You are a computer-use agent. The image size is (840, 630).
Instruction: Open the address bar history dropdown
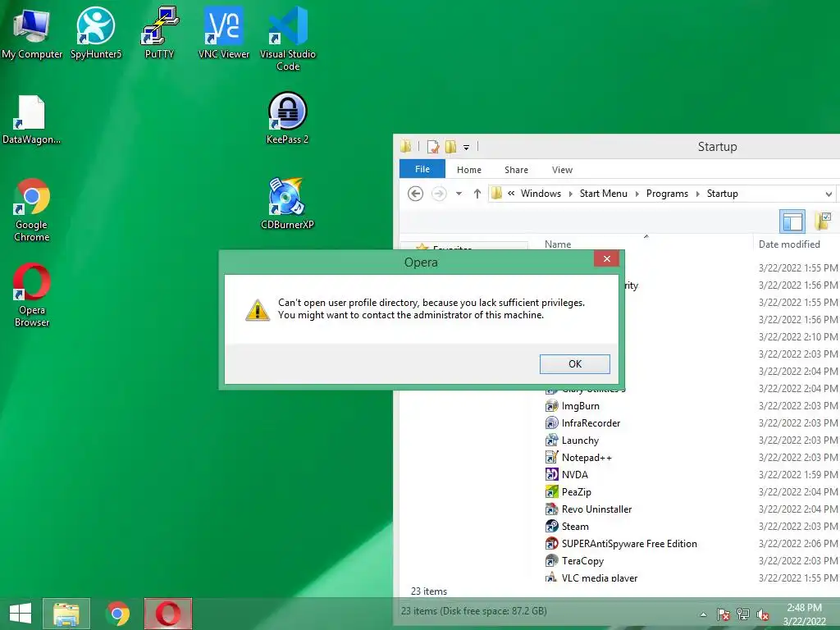point(829,194)
